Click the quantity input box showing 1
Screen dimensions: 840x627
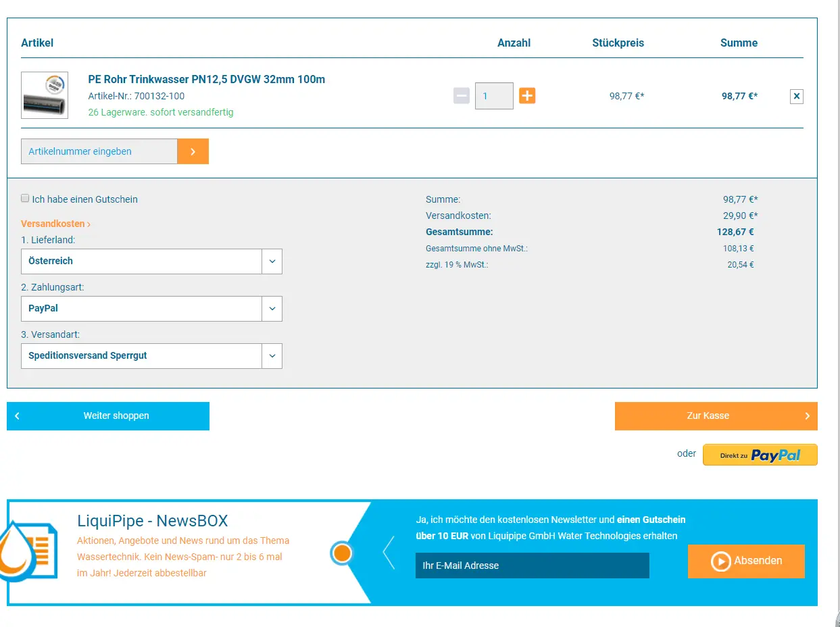[x=493, y=96]
